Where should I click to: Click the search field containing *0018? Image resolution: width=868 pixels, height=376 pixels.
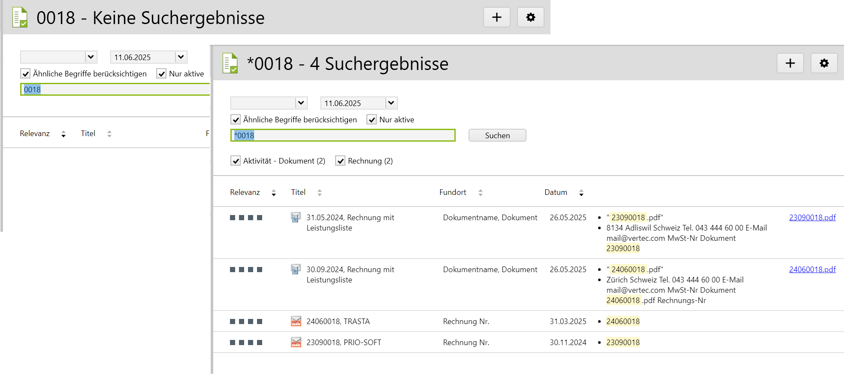(x=342, y=136)
